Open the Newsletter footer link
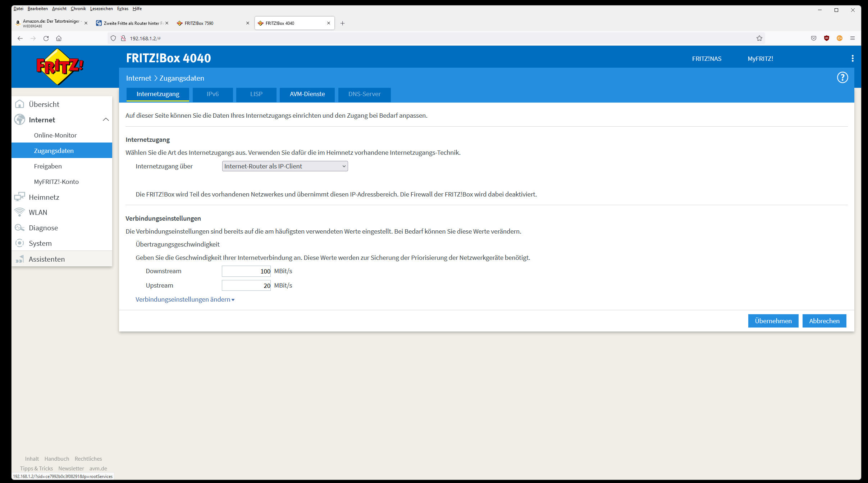 (71, 469)
